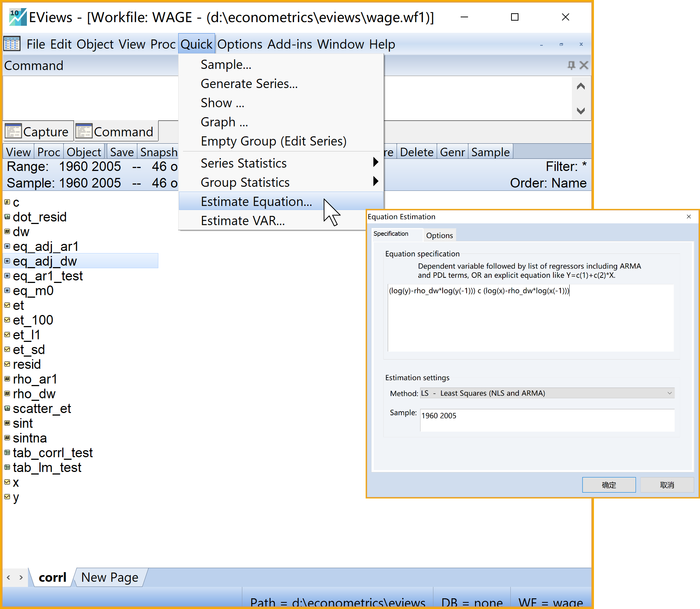Expand the Series Statistics submenu

(375, 162)
